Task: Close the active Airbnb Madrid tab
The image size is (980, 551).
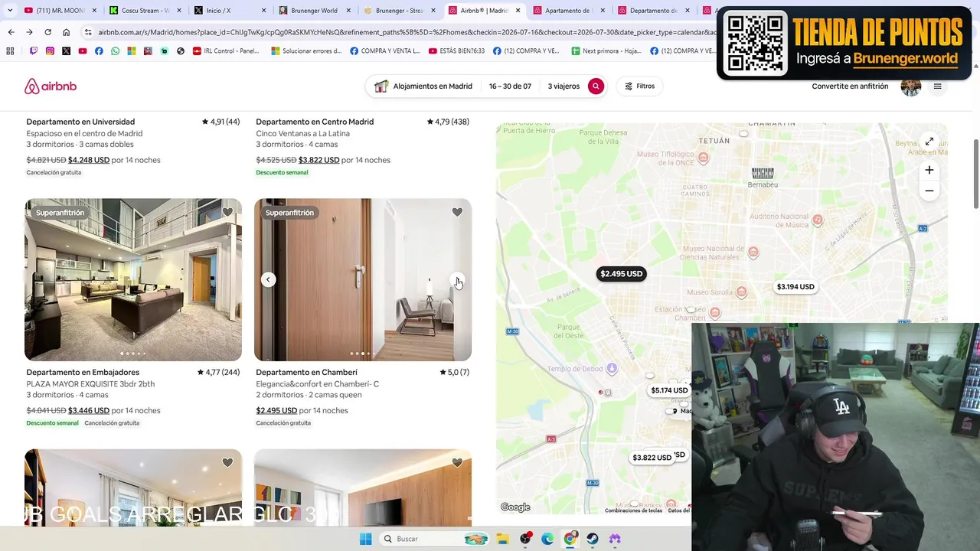Action: [x=518, y=11]
